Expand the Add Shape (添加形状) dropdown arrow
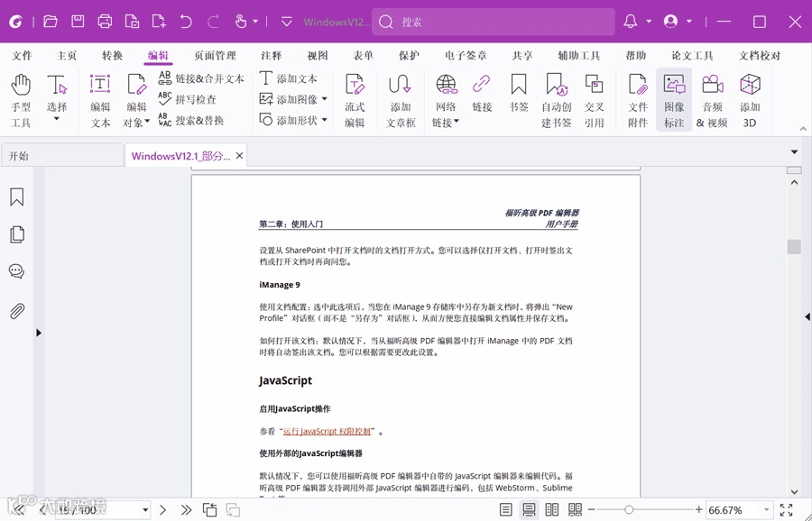The width and height of the screenshot is (812, 521). click(325, 120)
